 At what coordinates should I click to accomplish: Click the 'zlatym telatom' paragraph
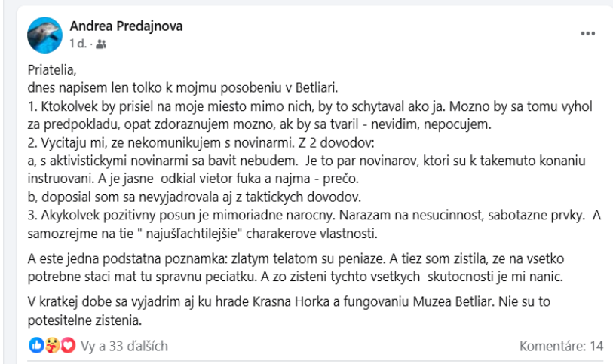296,268
